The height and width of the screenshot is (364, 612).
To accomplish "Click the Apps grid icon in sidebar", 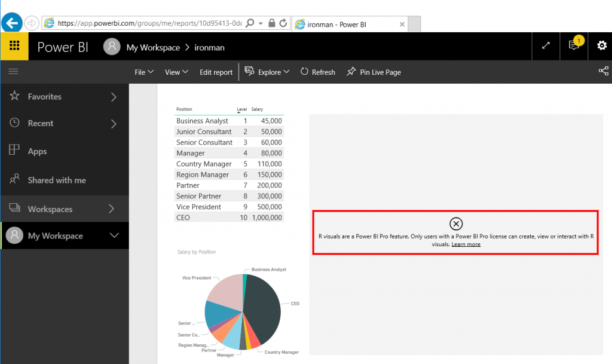I will [x=14, y=150].
